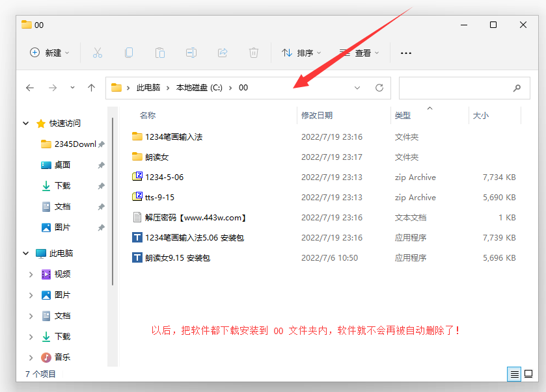Click the back navigation arrow
546x392 pixels.
click(x=31, y=88)
